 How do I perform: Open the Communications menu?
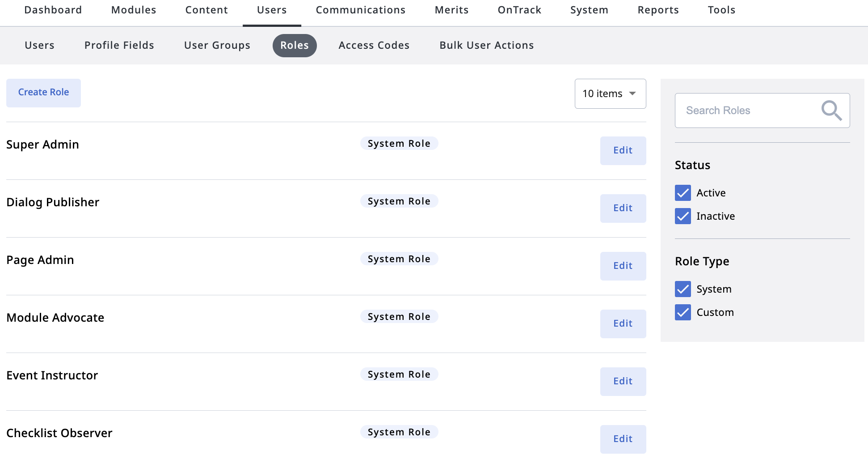361,10
